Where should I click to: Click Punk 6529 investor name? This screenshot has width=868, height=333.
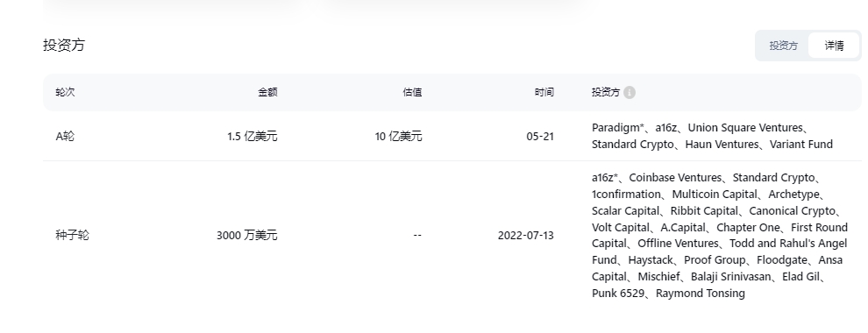618,294
